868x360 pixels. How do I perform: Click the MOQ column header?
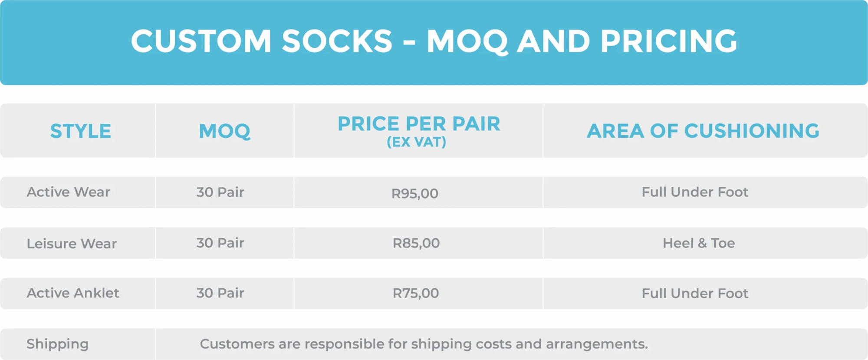coord(224,131)
